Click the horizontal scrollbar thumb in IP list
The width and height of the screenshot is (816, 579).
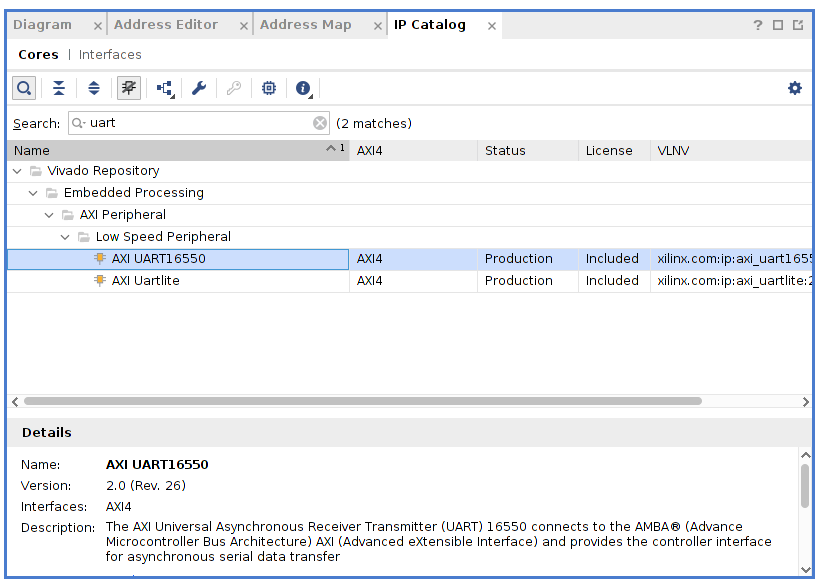363,401
